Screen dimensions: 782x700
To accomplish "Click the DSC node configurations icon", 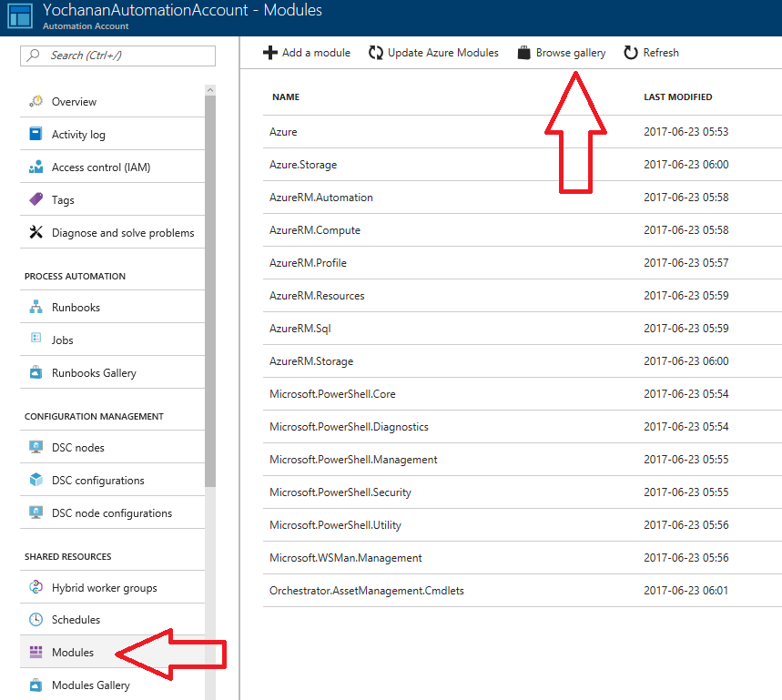I will 36,512.
